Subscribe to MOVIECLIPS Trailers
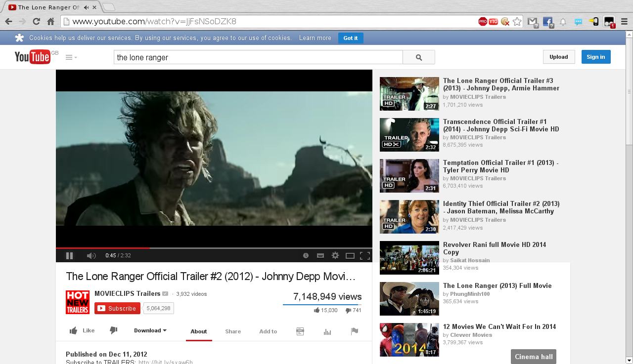 point(117,308)
